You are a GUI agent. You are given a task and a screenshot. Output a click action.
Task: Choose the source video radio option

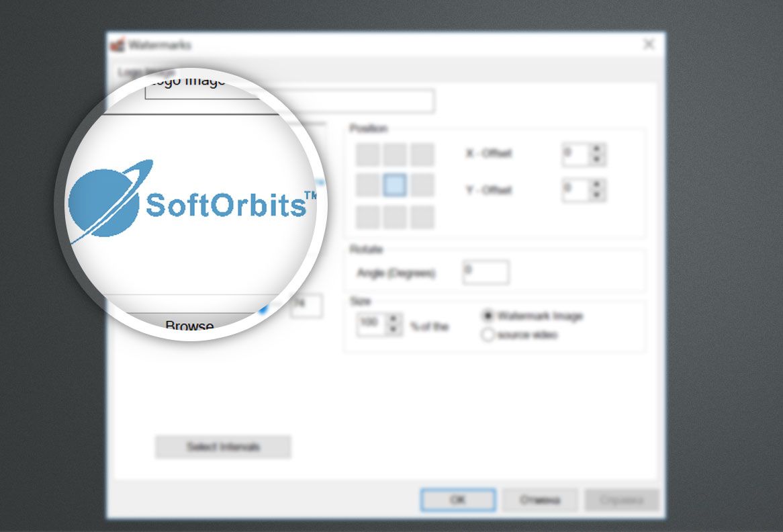(x=488, y=335)
